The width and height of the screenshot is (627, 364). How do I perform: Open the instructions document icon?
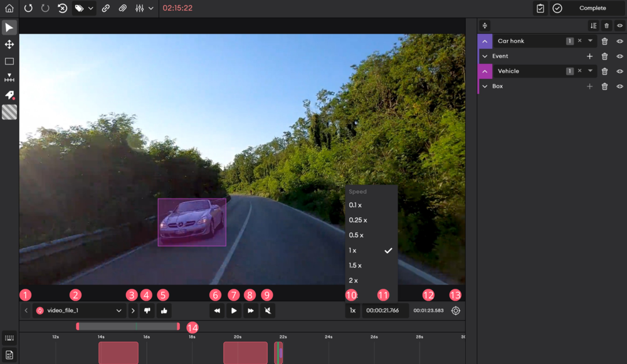(9, 355)
